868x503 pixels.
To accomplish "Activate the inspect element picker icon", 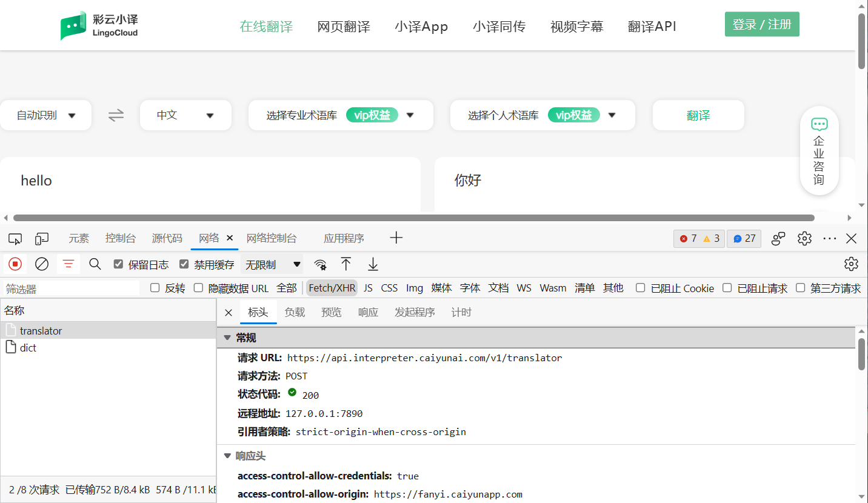I will [x=15, y=239].
